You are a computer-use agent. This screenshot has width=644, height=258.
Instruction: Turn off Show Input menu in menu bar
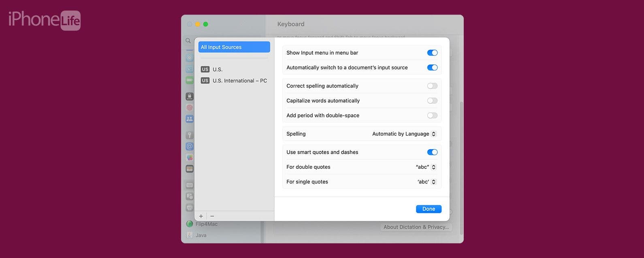point(432,53)
